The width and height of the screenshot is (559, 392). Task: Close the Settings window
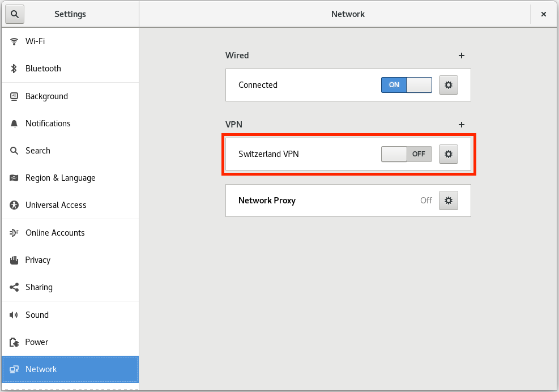pyautogui.click(x=544, y=14)
